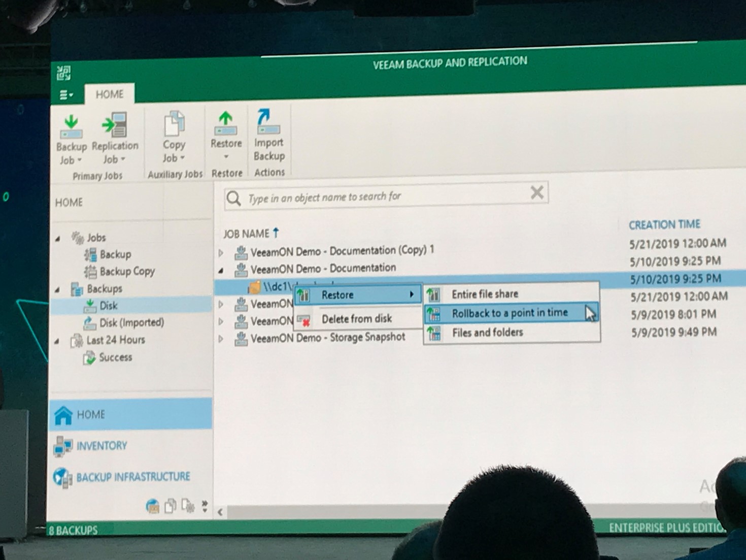Sort by CREATION TIME column header

click(664, 224)
